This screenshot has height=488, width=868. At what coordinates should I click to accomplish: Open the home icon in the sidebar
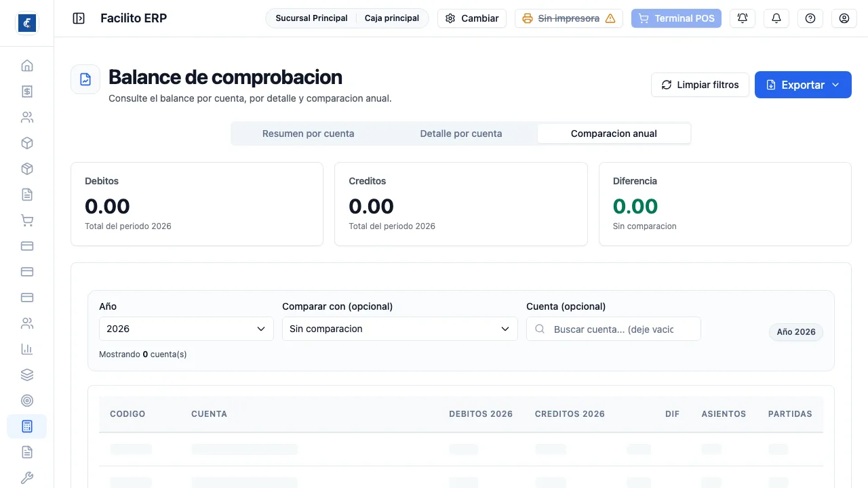click(27, 66)
